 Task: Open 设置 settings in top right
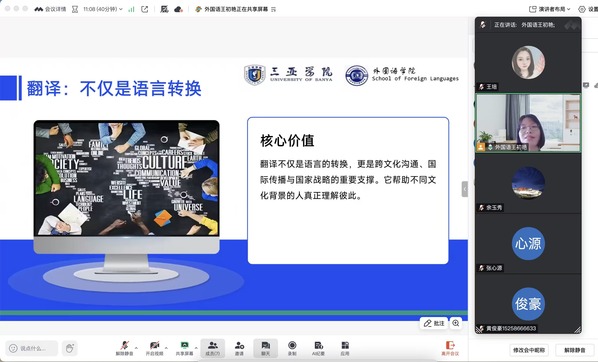coord(588,9)
